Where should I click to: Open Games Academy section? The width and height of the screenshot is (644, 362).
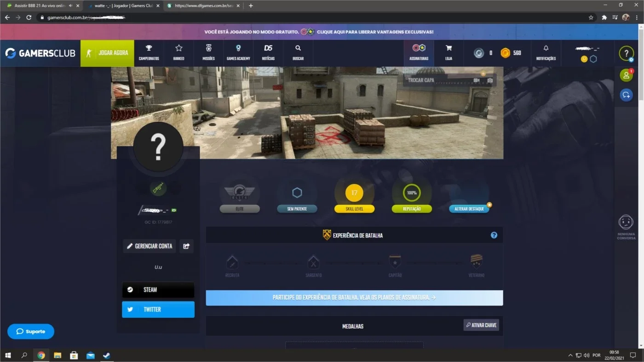point(238,53)
